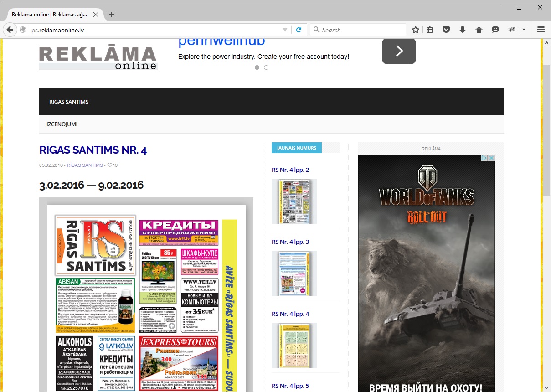The height and width of the screenshot is (392, 551).
Task: Open the Downloads arrow icon
Action: coord(463,30)
